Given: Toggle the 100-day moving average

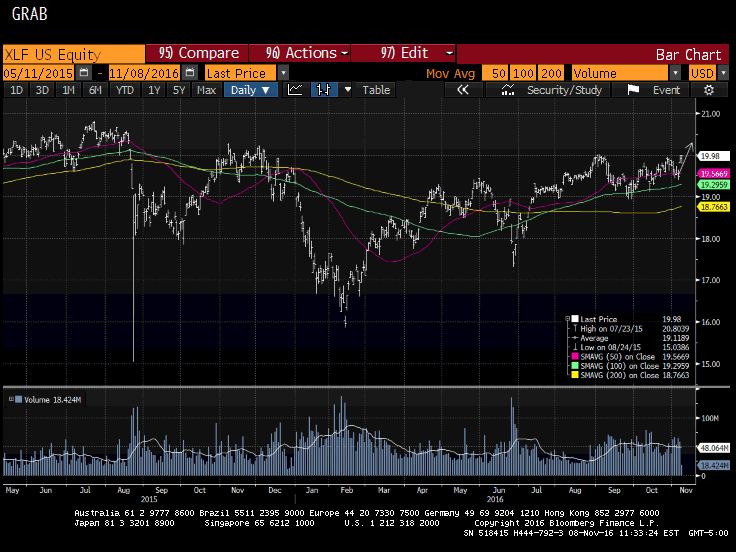Looking at the screenshot, I should [523, 73].
